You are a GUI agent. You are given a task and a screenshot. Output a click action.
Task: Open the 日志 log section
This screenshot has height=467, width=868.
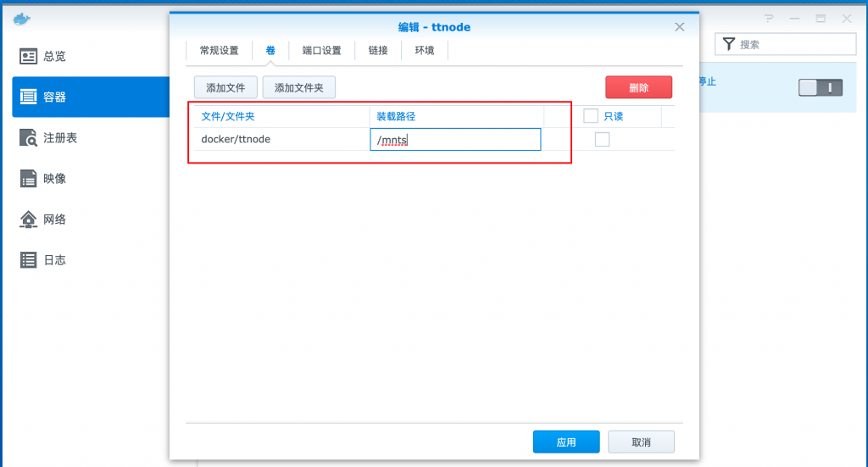pyautogui.click(x=53, y=260)
